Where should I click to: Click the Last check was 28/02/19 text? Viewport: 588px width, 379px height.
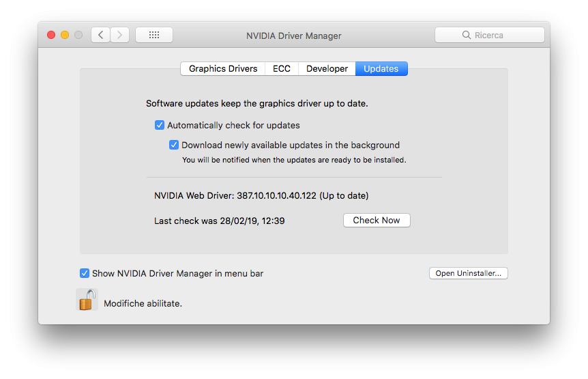click(220, 221)
